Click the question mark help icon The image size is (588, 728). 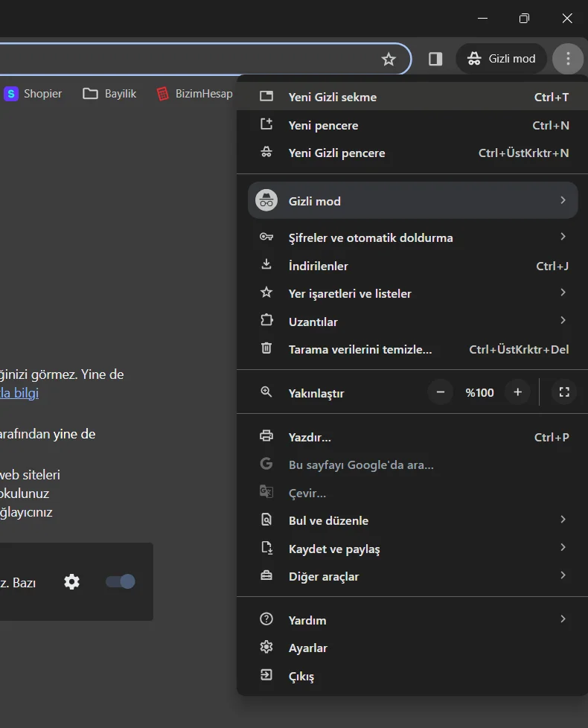[x=266, y=619]
